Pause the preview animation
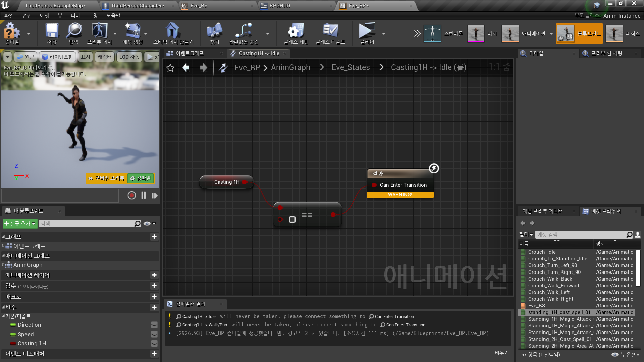This screenshot has width=644, height=362. click(x=144, y=196)
